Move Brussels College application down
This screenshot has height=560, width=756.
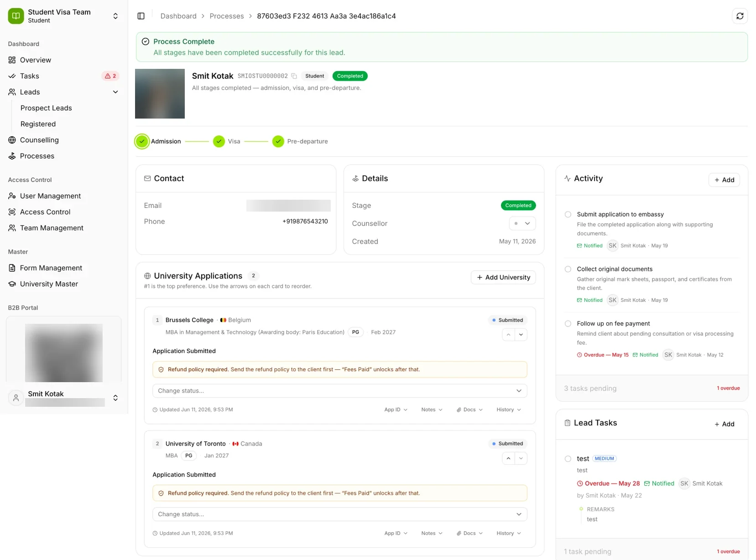[x=521, y=335]
